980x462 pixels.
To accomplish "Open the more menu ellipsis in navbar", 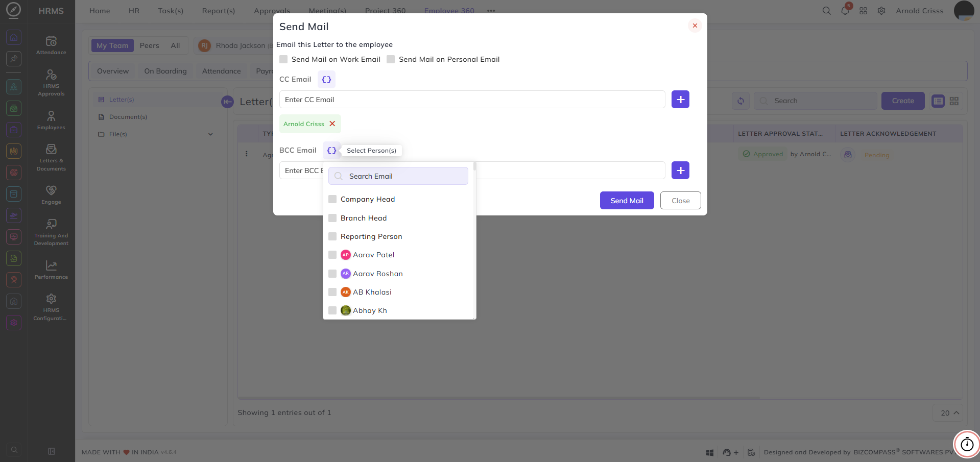I will point(491,11).
